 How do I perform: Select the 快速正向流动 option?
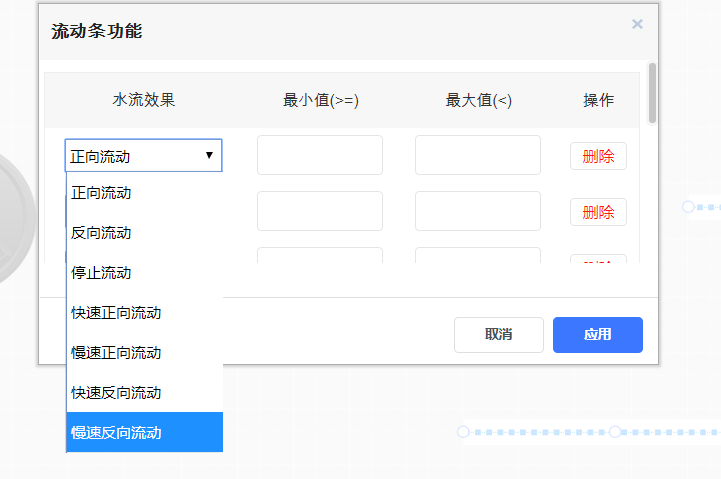(x=144, y=313)
